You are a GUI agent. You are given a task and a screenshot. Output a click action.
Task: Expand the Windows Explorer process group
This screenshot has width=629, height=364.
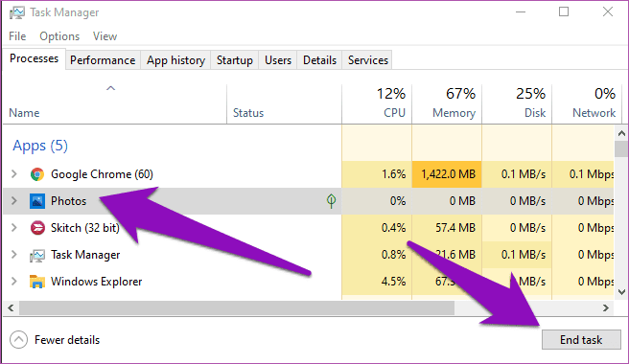(14, 282)
